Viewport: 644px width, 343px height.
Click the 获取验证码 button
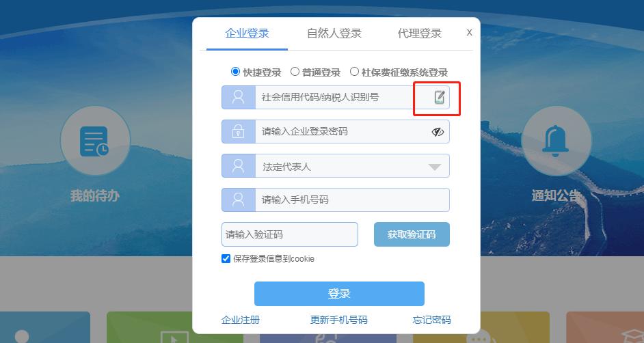click(x=412, y=234)
